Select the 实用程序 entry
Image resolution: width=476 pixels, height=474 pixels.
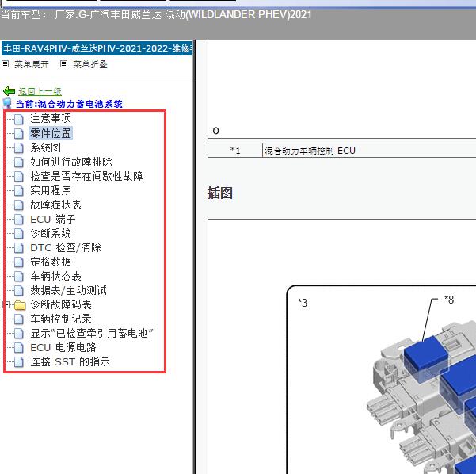click(x=51, y=190)
